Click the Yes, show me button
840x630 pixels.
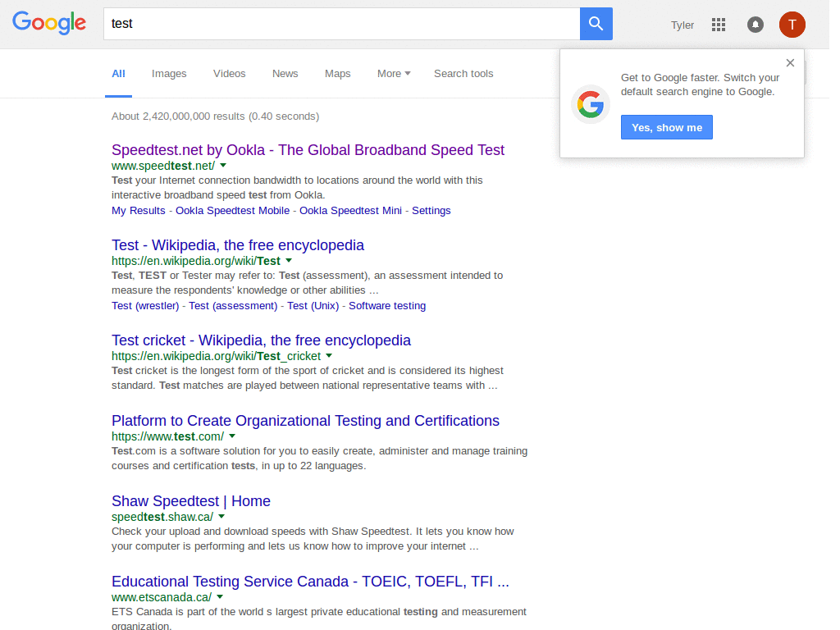[666, 126]
